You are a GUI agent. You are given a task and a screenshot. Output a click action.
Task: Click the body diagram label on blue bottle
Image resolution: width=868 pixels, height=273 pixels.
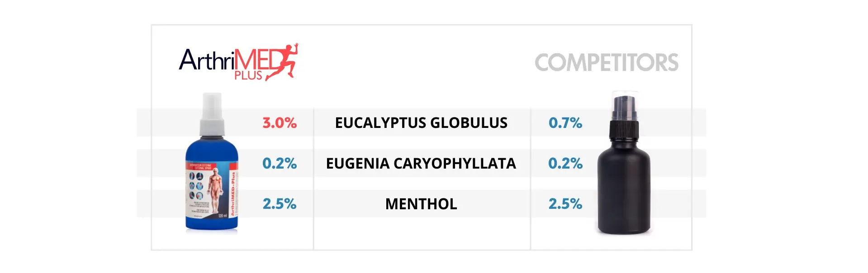(209, 190)
